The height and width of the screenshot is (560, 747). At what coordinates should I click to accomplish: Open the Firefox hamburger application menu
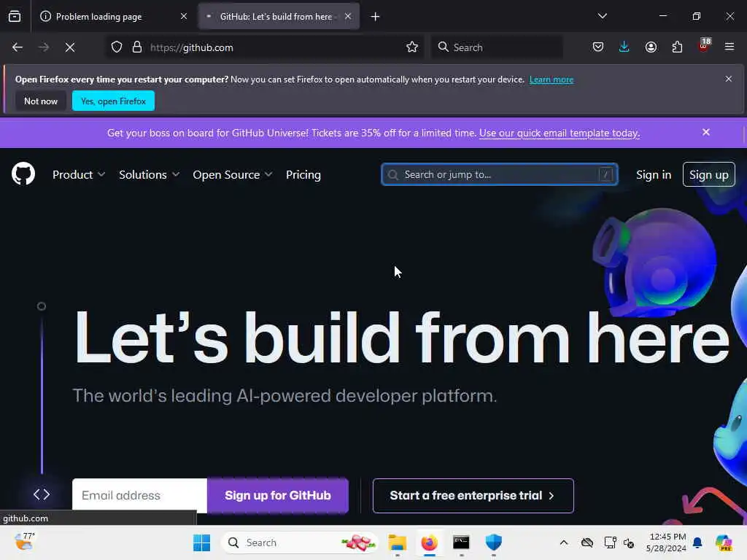point(729,47)
